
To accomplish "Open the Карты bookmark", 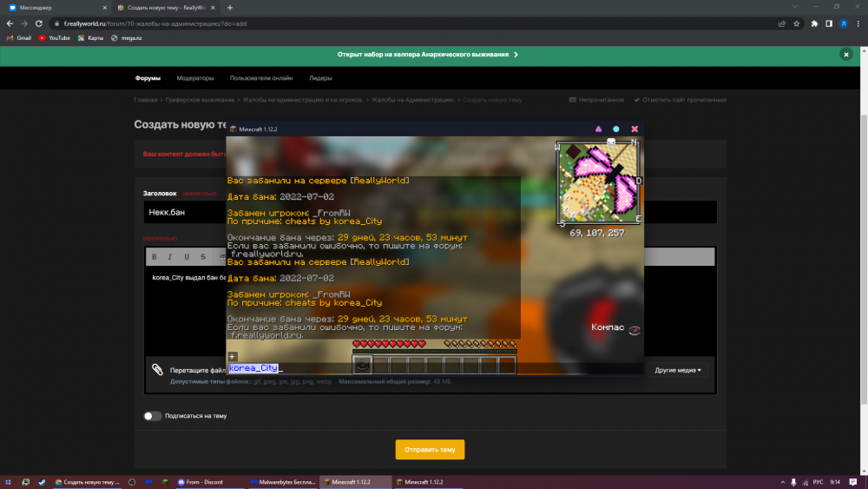I will coord(90,38).
